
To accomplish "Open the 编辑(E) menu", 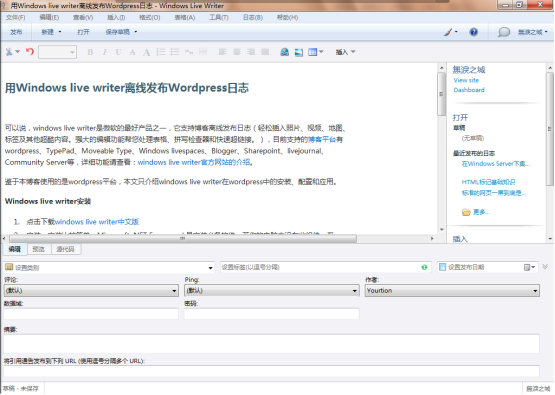I will pyautogui.click(x=49, y=17).
